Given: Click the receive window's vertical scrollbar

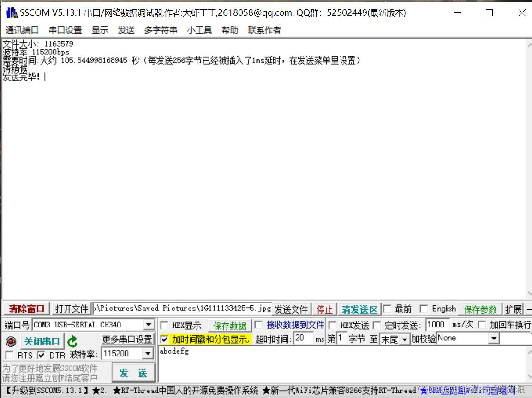Looking at the screenshot, I should [529, 169].
